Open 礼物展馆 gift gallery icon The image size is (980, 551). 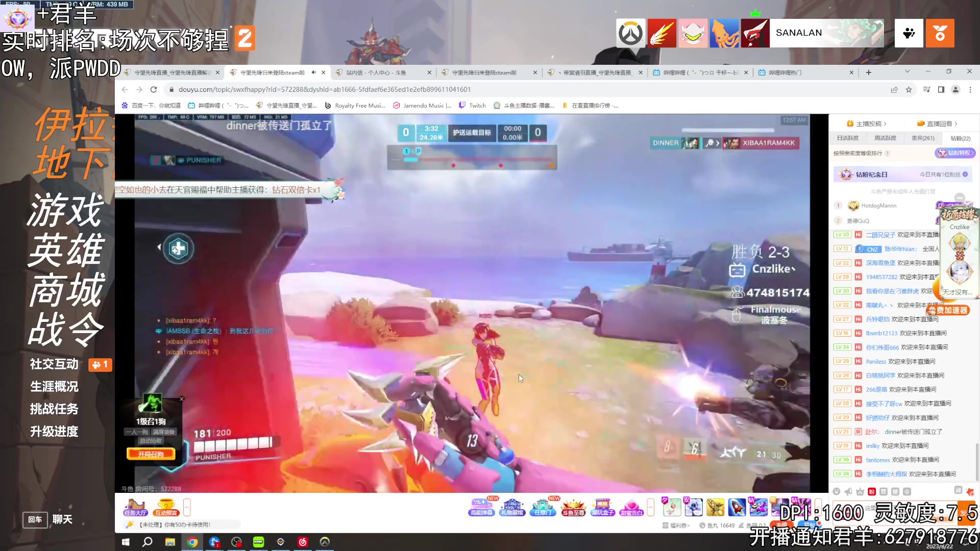point(512,507)
